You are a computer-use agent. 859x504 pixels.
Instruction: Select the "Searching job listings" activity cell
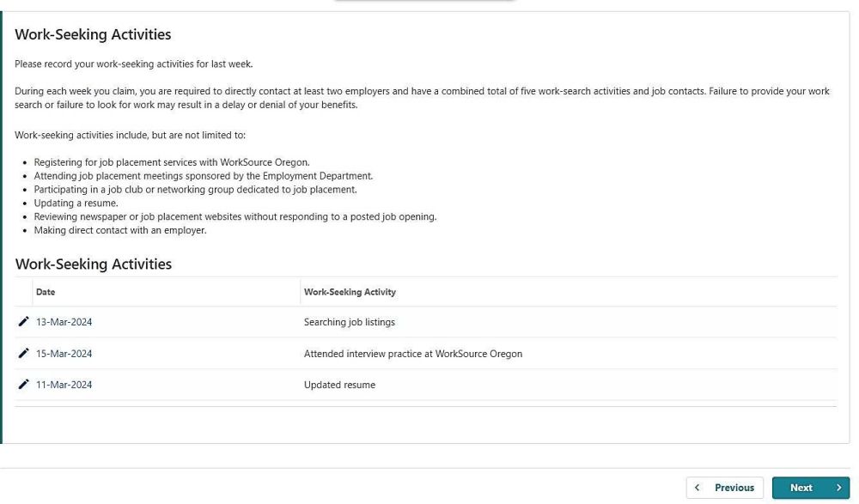(349, 322)
